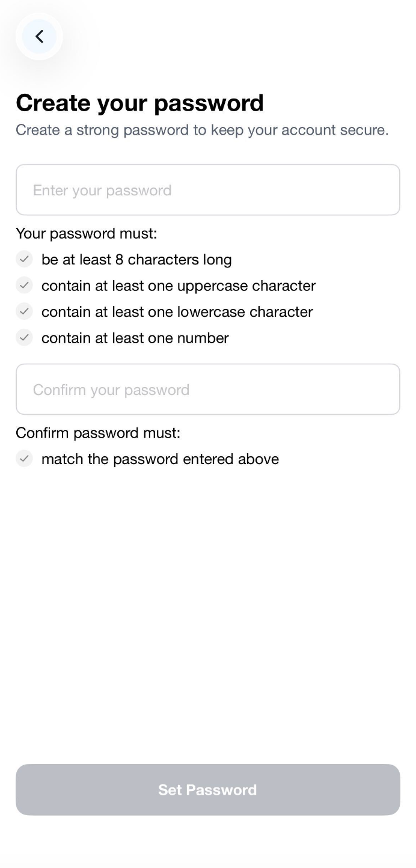Go back using the chevron arrow icon

[x=39, y=37]
